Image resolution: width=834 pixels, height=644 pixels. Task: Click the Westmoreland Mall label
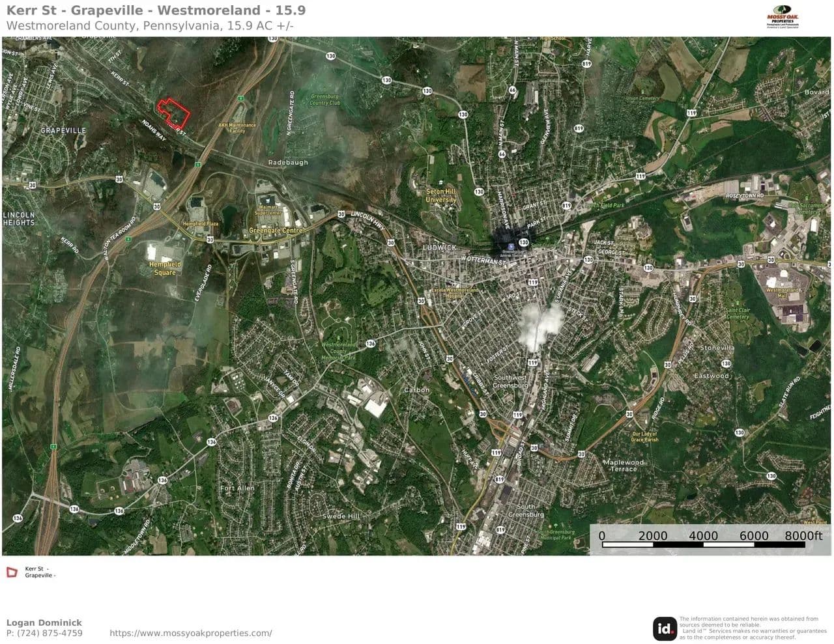click(783, 292)
